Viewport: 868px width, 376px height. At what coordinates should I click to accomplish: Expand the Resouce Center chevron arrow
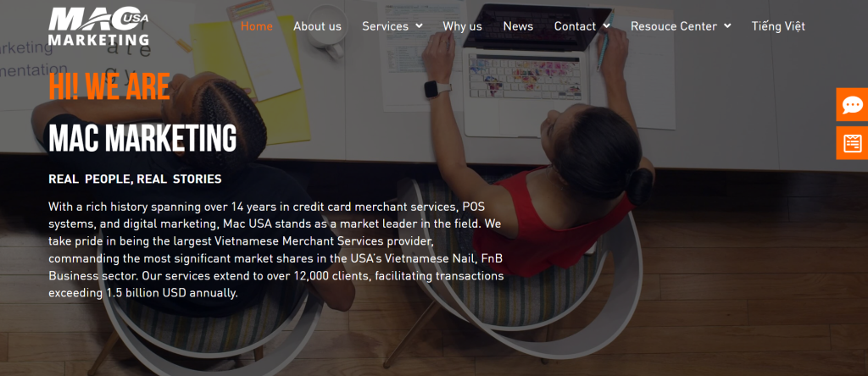coord(726,26)
